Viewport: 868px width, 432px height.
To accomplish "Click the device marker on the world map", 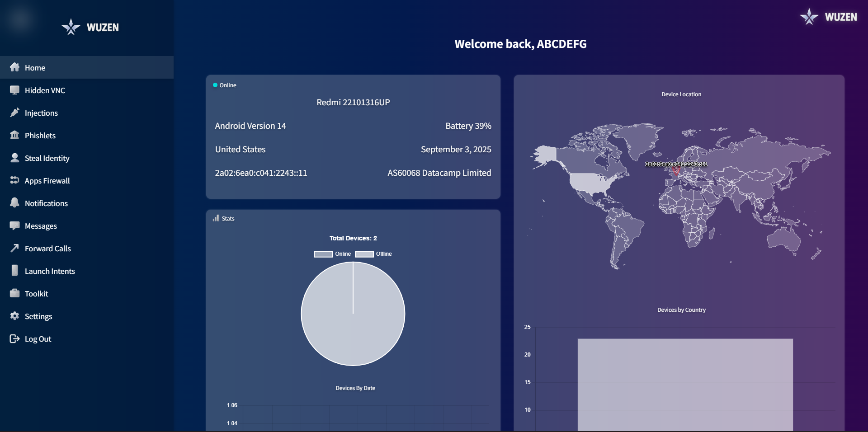I will [676, 171].
